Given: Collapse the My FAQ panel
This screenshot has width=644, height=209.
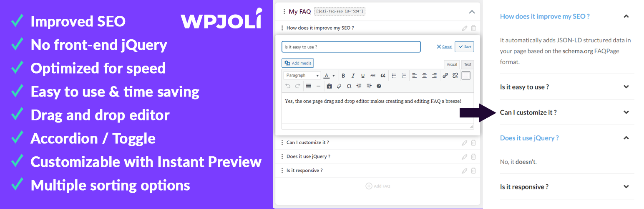Looking at the screenshot, I should [472, 12].
